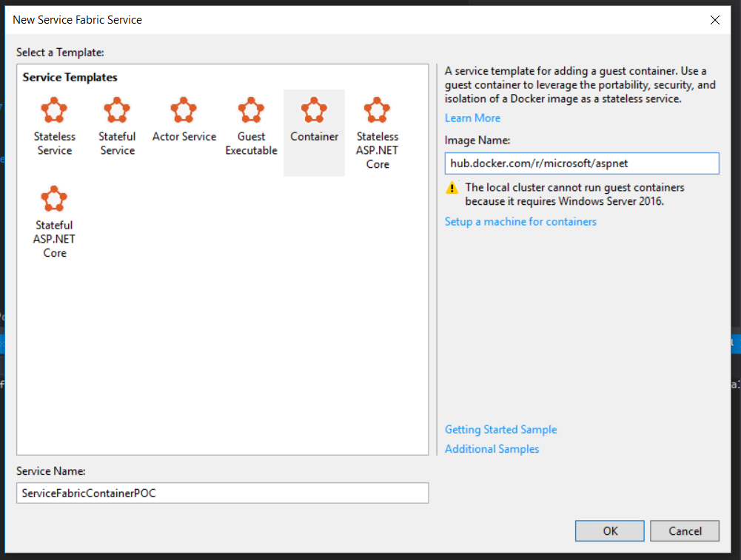Close the New Service Fabric Service dialog

(x=715, y=20)
